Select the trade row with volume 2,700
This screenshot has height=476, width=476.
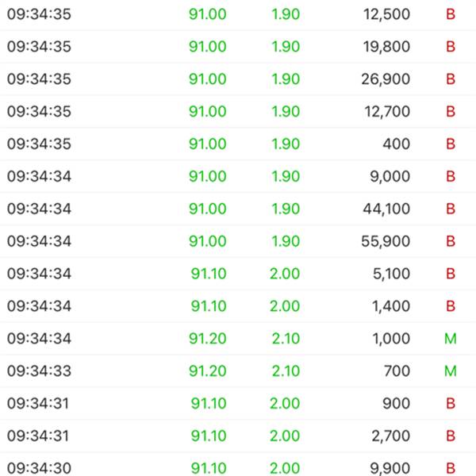point(238,436)
